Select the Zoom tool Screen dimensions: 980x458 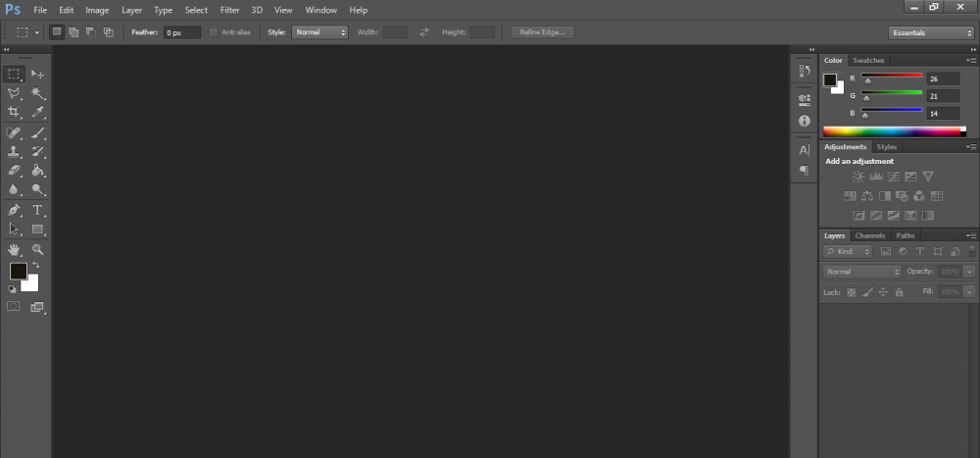37,250
